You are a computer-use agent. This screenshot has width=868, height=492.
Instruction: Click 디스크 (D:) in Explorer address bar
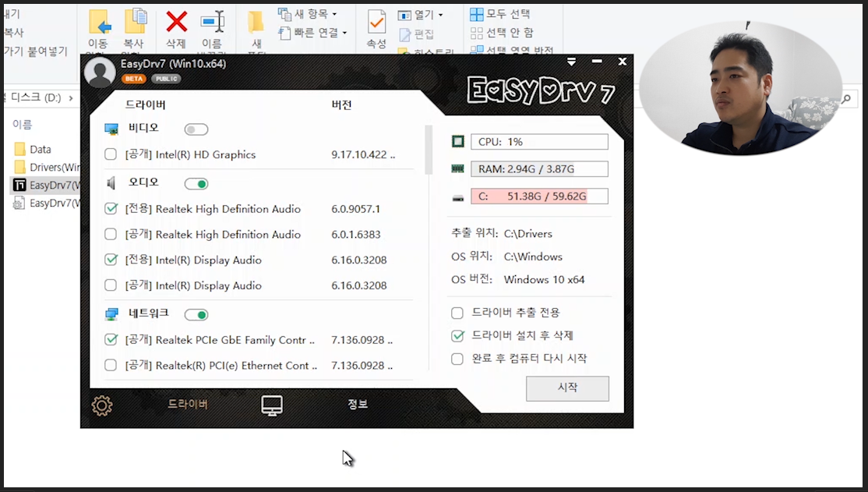pos(36,97)
